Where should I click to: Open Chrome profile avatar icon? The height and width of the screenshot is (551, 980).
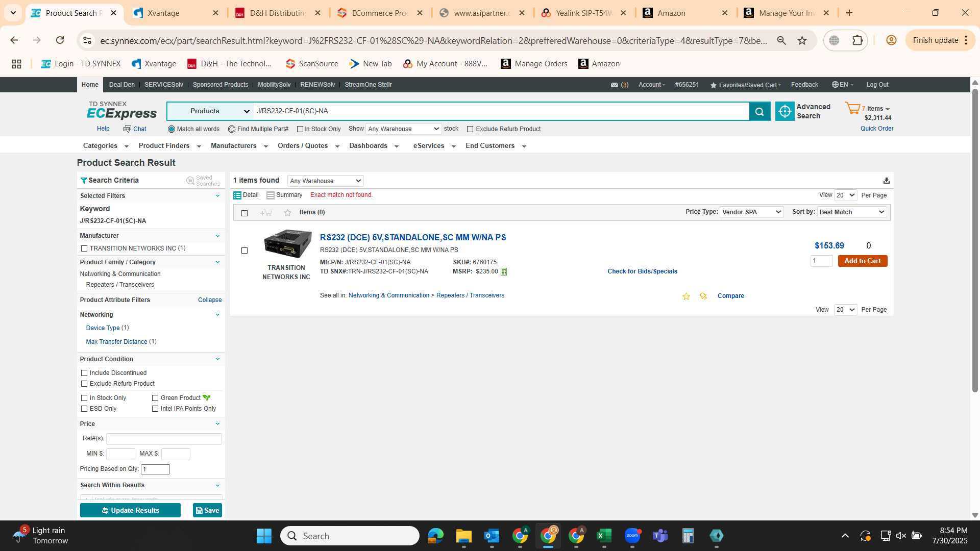click(x=891, y=40)
